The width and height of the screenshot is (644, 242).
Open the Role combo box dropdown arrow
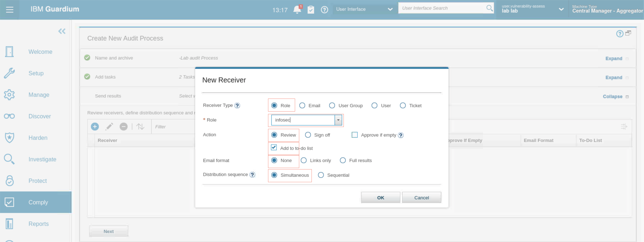click(x=338, y=120)
